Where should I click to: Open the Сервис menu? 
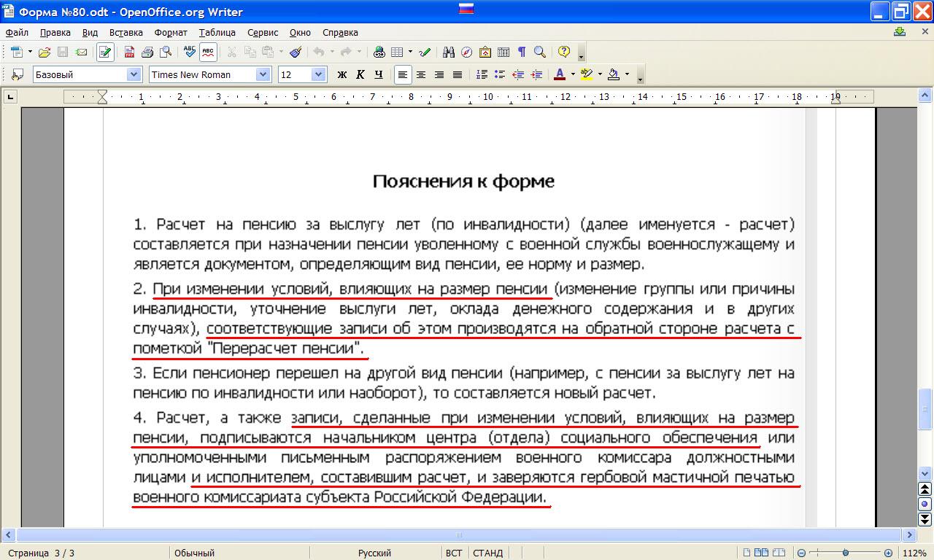click(263, 32)
